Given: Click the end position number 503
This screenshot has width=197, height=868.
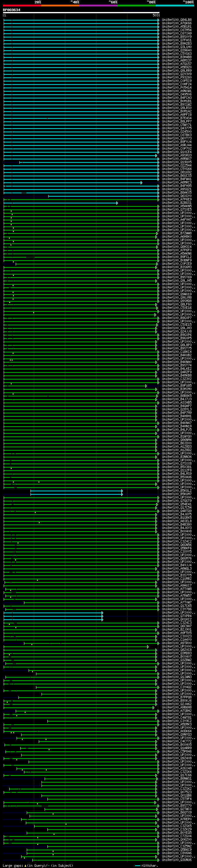Looking at the screenshot, I should click(x=155, y=15).
